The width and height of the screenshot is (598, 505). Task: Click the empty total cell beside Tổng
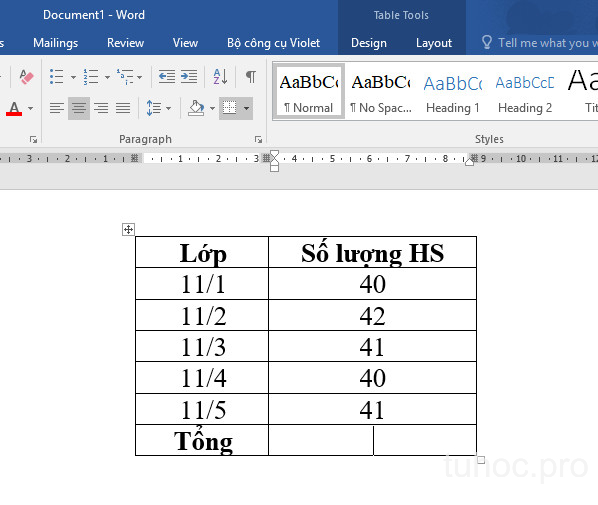pyautogui.click(x=373, y=441)
